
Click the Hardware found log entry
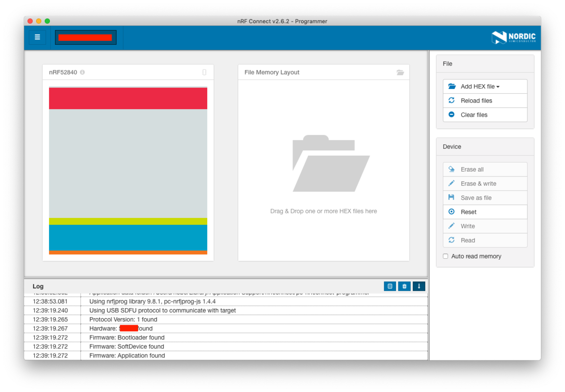click(x=121, y=328)
